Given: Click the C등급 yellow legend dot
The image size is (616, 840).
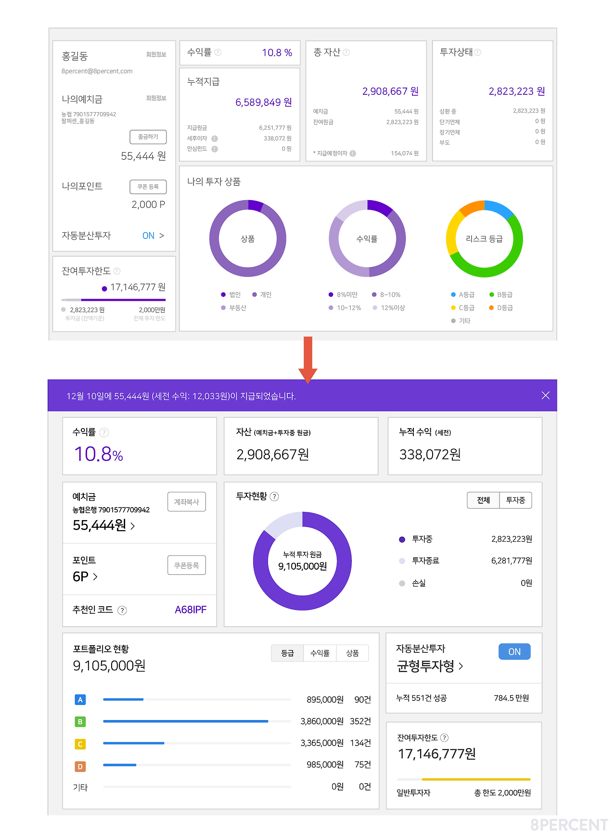Looking at the screenshot, I should click(x=453, y=308).
